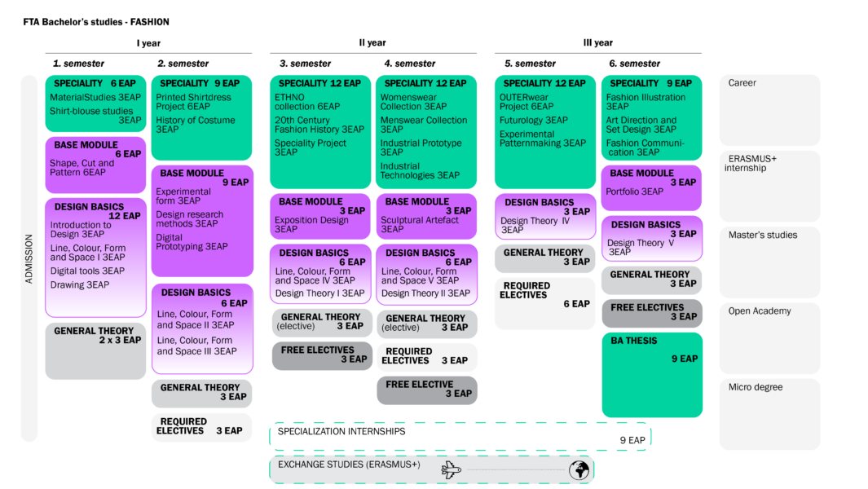This screenshot has width=868, height=489.
Task: Click the II year heading
Action: click(x=372, y=42)
